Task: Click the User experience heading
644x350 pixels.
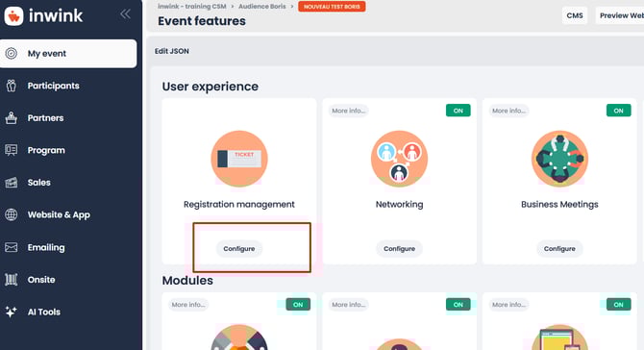Action: point(211,87)
